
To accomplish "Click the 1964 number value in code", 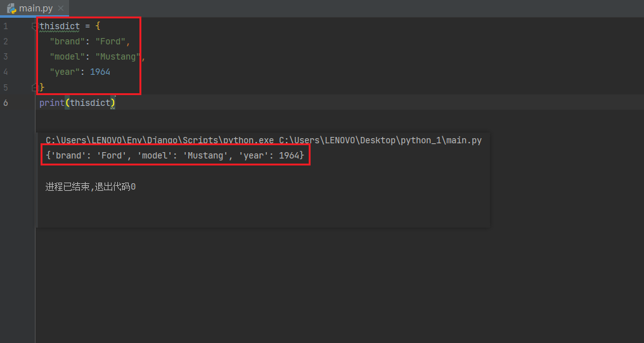I will coord(100,72).
